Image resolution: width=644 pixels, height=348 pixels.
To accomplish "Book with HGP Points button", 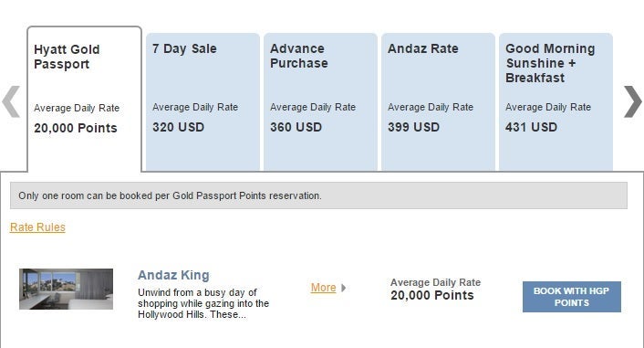I will point(572,297).
